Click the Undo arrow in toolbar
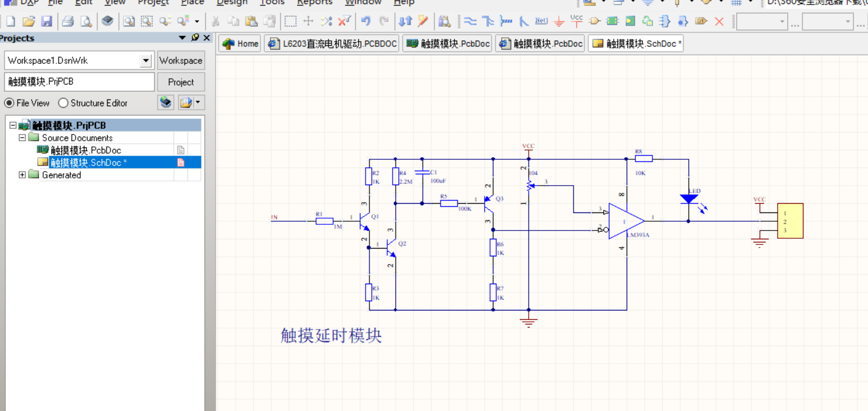868x411 pixels. (x=366, y=21)
